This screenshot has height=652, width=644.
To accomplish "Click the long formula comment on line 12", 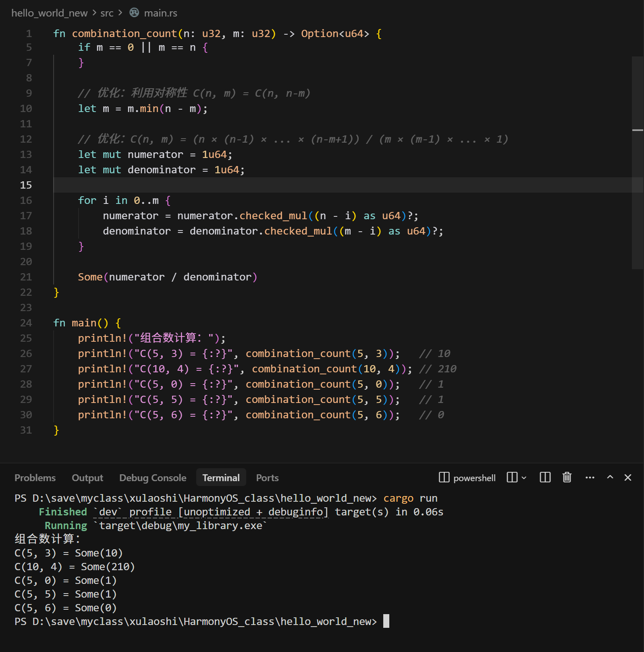I will click(293, 139).
